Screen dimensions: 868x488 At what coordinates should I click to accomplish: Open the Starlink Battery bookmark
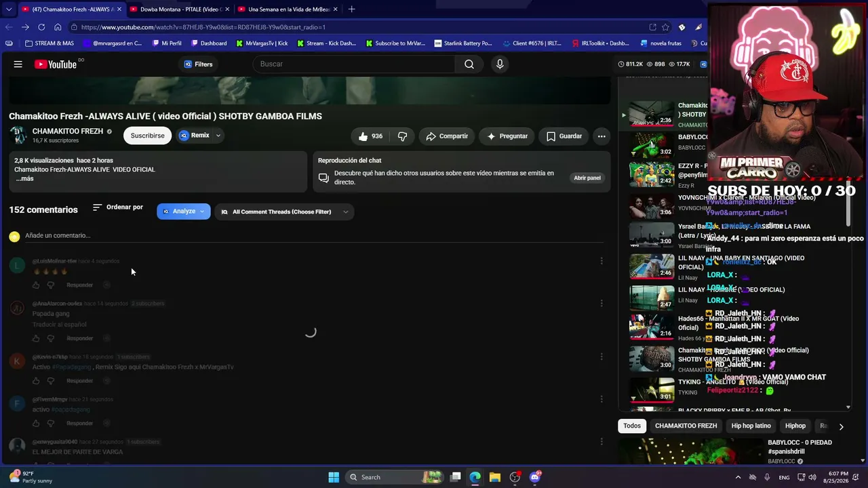[x=463, y=43]
